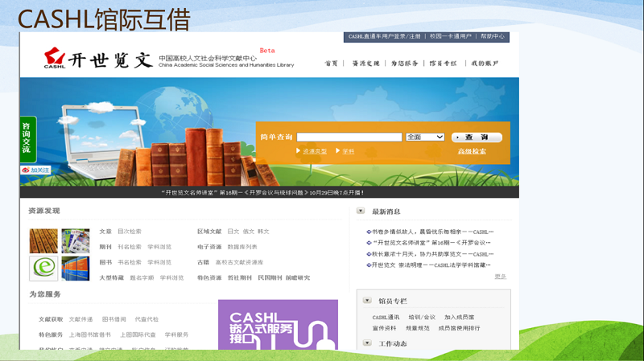644x361 pixels.
Task: Click the 电子资源 category label
Action: pos(209,247)
